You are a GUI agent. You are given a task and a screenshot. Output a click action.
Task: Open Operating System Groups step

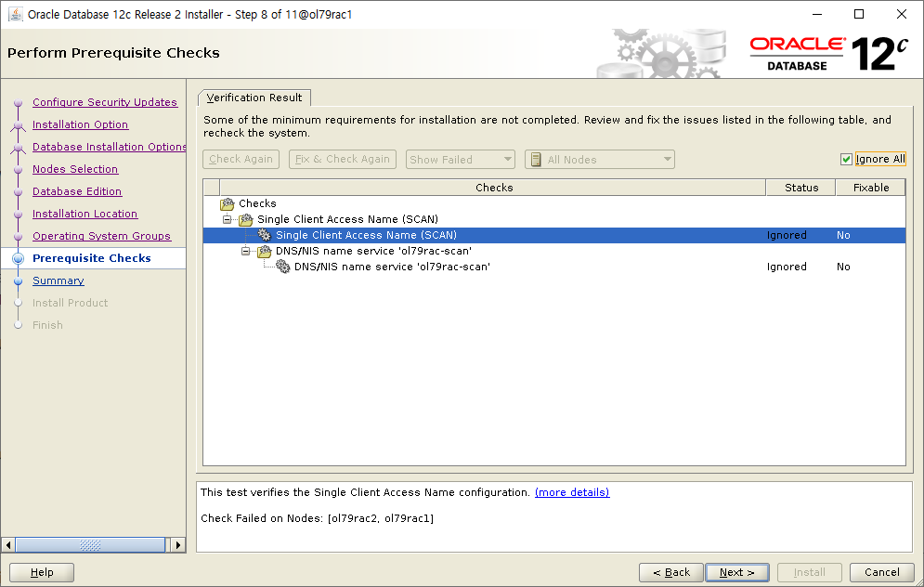101,236
